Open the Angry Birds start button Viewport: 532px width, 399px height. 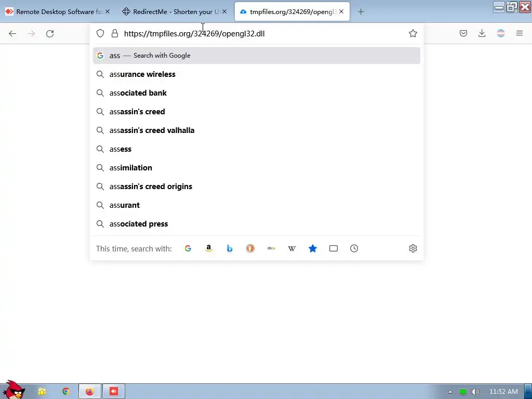click(x=14, y=390)
